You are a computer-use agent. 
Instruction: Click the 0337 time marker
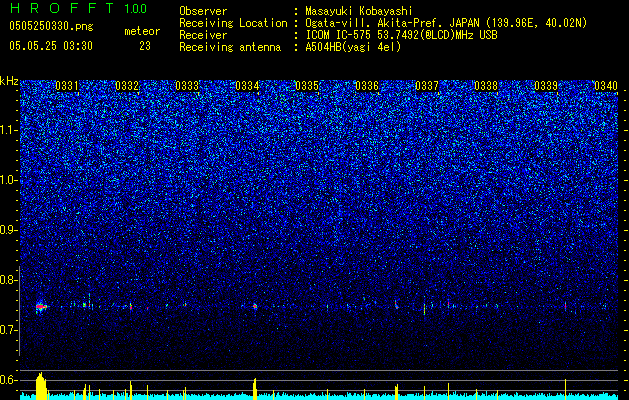[x=427, y=86]
